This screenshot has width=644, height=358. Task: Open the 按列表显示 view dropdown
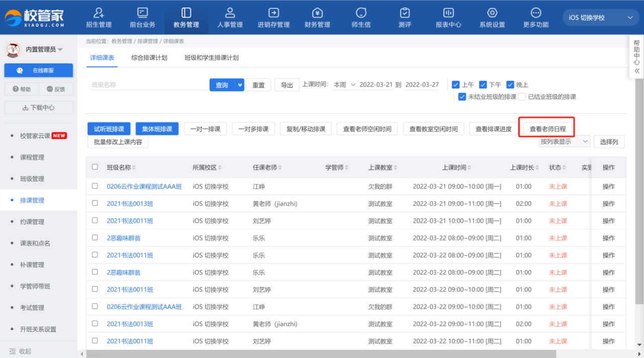point(563,141)
